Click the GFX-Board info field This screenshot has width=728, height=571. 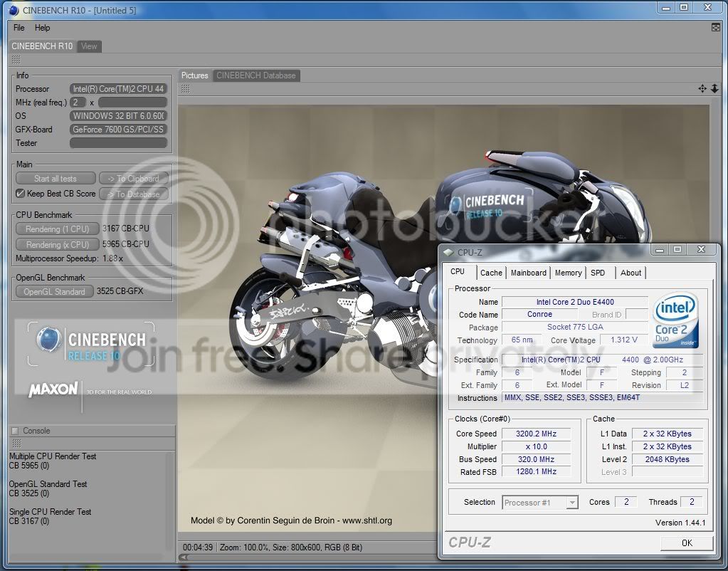118,129
